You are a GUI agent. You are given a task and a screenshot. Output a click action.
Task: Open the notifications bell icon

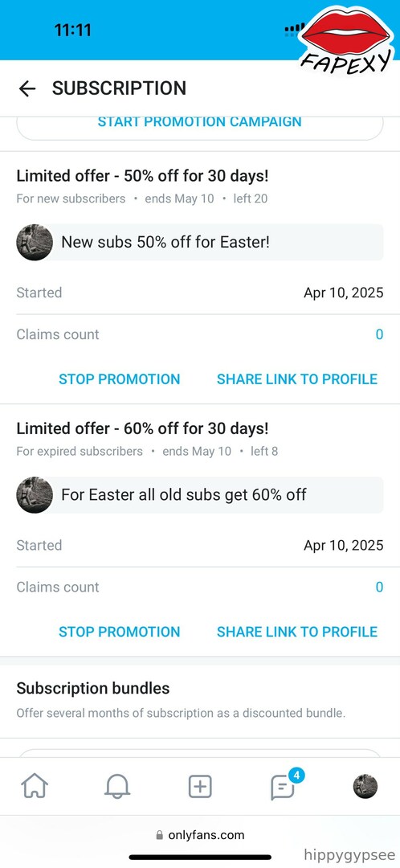click(117, 785)
